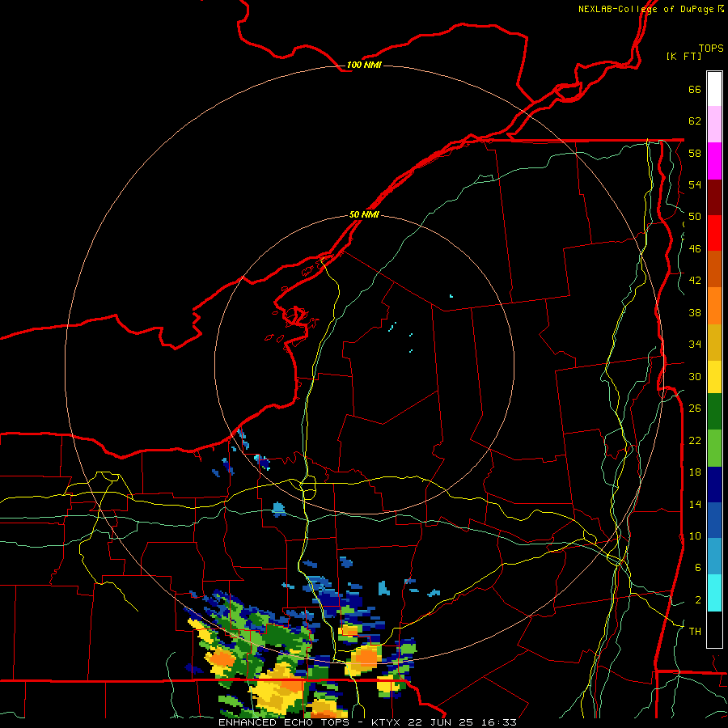Click the navy blue legend swatch
Screen dimensions: 728x728
714,485
